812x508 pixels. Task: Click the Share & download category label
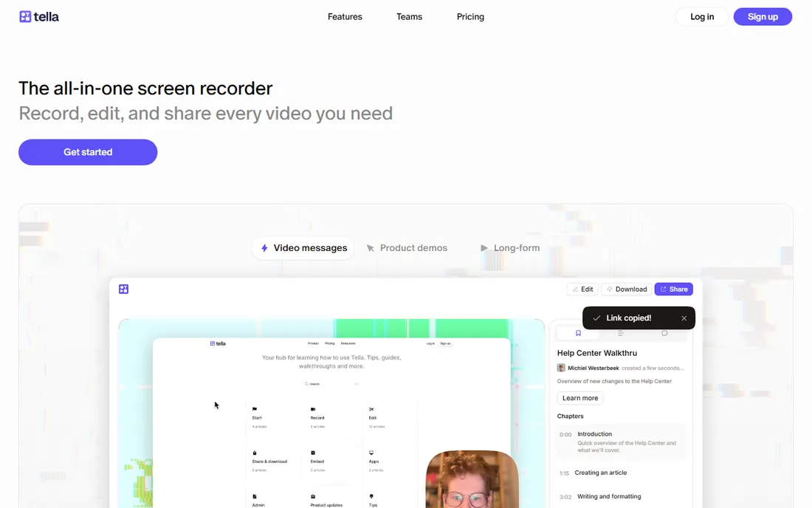click(269, 461)
